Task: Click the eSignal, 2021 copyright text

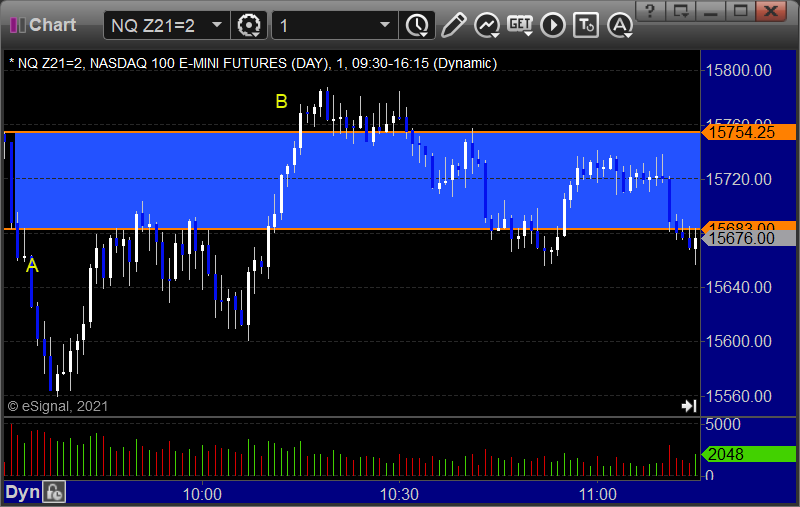Action: [58, 406]
